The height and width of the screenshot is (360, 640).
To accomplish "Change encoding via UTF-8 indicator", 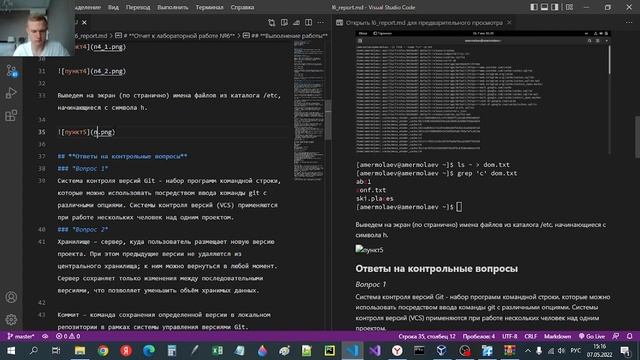I will point(509,336).
